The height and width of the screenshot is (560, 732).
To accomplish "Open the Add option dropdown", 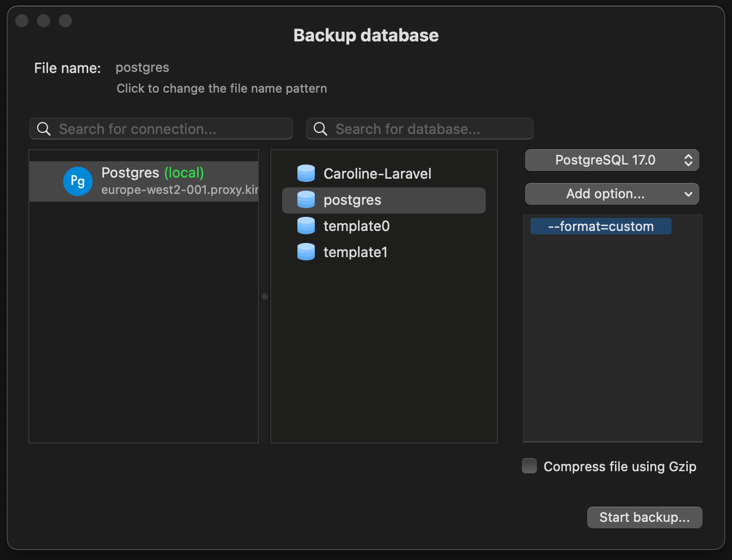I will (612, 194).
